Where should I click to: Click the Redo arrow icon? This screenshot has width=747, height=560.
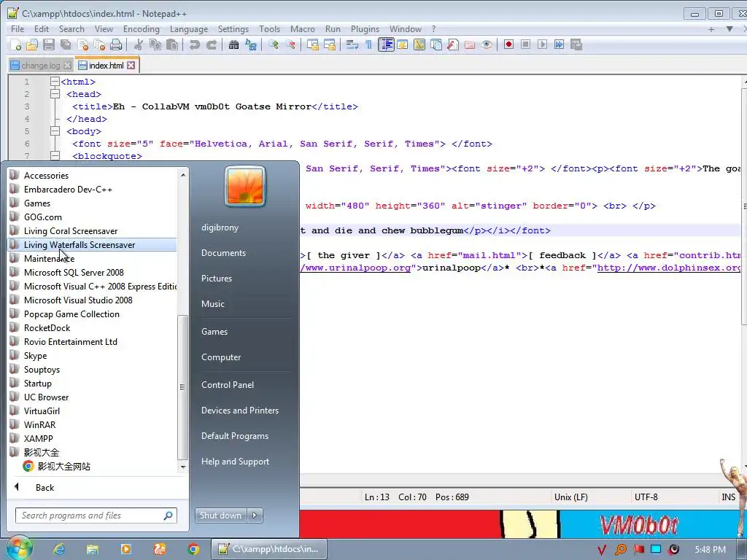[212, 44]
